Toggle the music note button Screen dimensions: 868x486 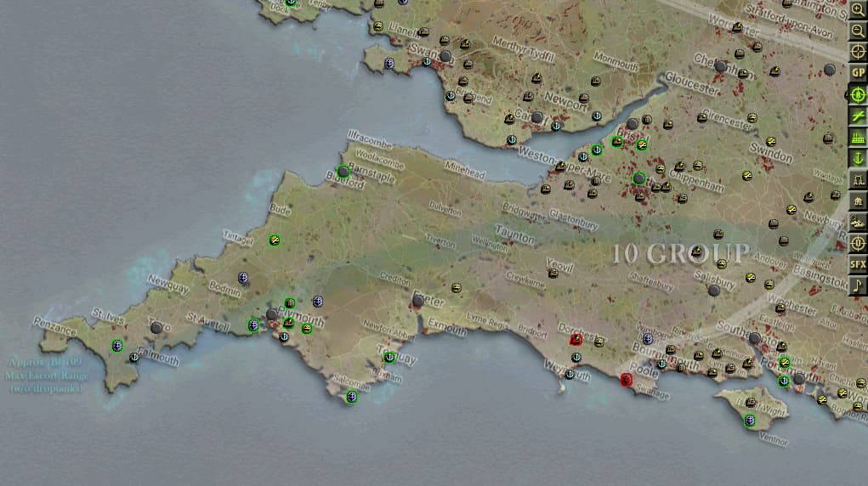(x=858, y=286)
